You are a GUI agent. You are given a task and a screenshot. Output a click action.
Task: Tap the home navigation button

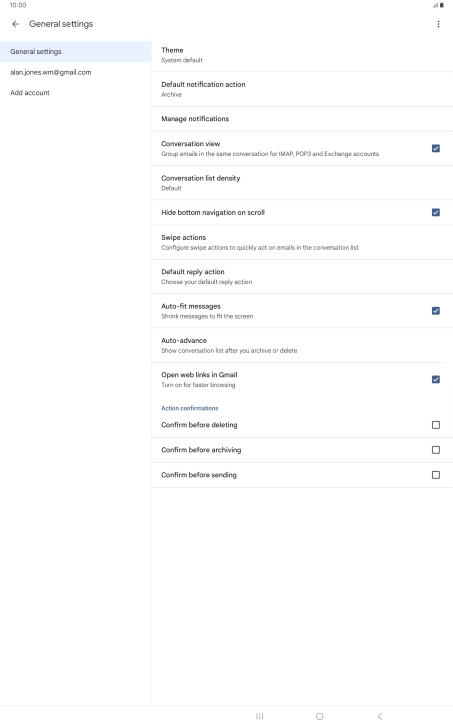pos(320,716)
